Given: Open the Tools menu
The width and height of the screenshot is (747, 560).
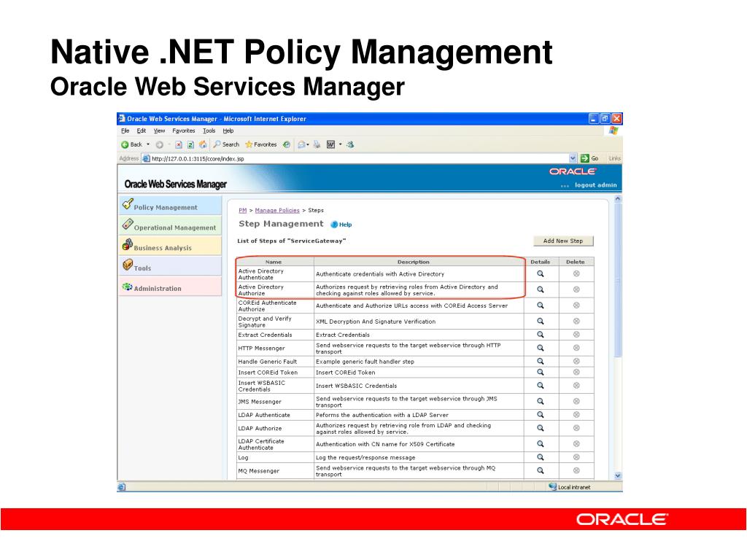Looking at the screenshot, I should coord(209,131).
